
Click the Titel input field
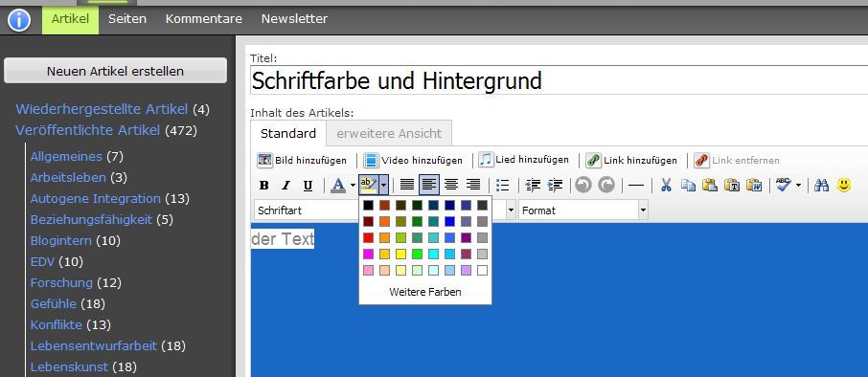(559, 80)
